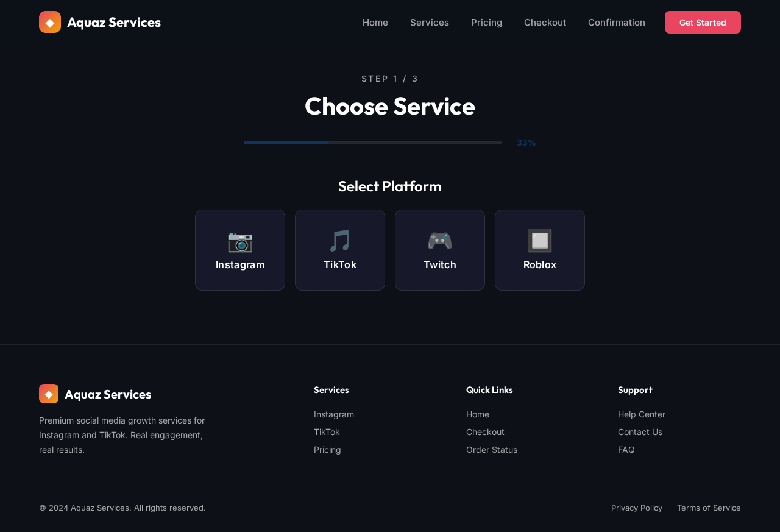Select the TikTok music note card
780x532 pixels.
(340, 250)
